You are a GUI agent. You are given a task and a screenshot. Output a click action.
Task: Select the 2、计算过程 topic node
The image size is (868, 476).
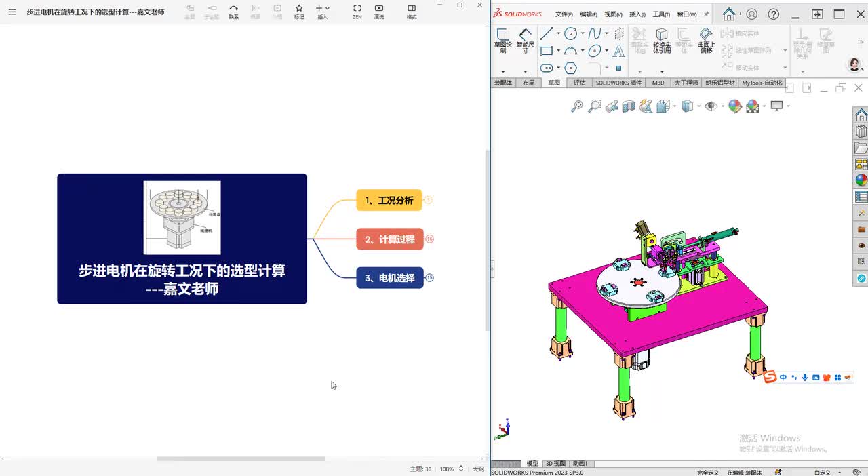tap(390, 239)
